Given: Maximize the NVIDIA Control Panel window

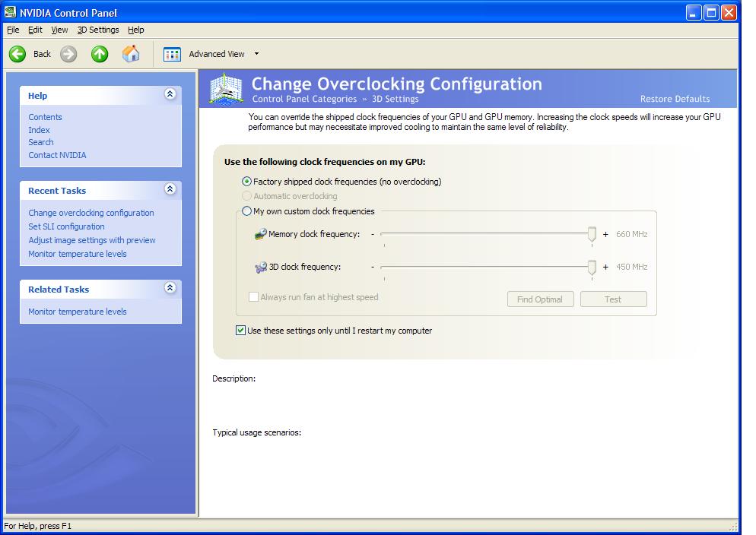Looking at the screenshot, I should coord(711,12).
